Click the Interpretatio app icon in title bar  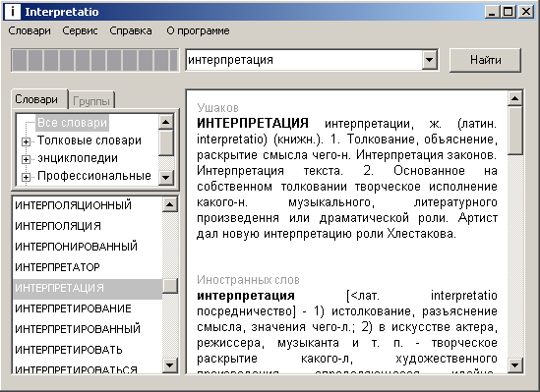(13, 12)
